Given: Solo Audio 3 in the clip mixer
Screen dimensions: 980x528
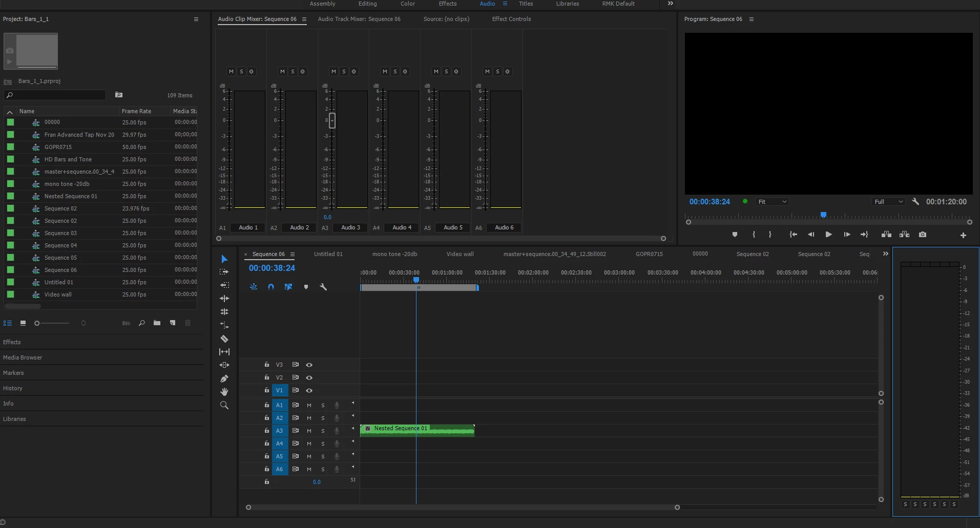Looking at the screenshot, I should coord(344,71).
